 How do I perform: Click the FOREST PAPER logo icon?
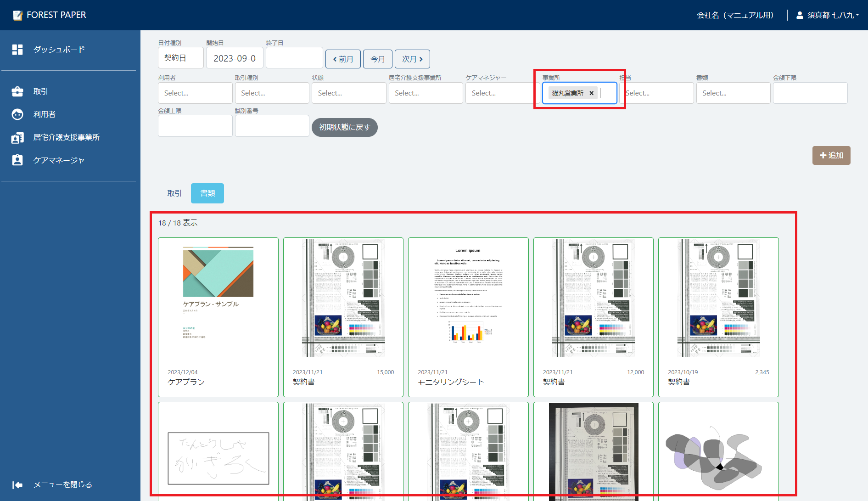[x=17, y=15]
